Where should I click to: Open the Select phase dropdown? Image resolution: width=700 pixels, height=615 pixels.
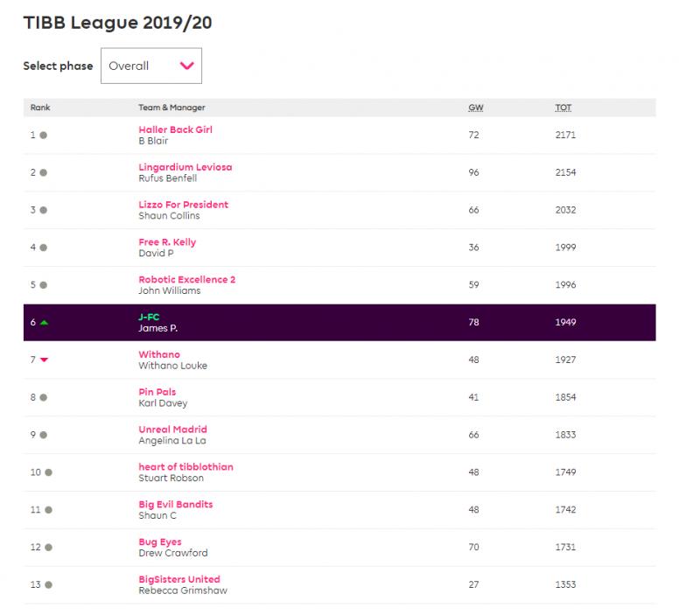coord(150,66)
